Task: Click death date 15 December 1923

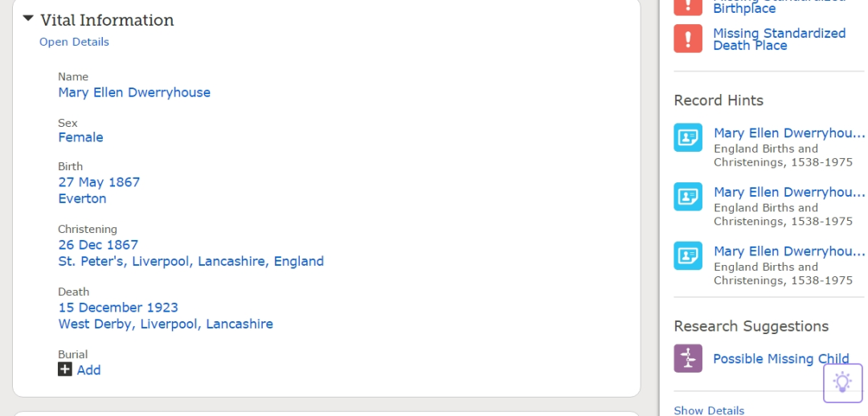Action: (118, 308)
